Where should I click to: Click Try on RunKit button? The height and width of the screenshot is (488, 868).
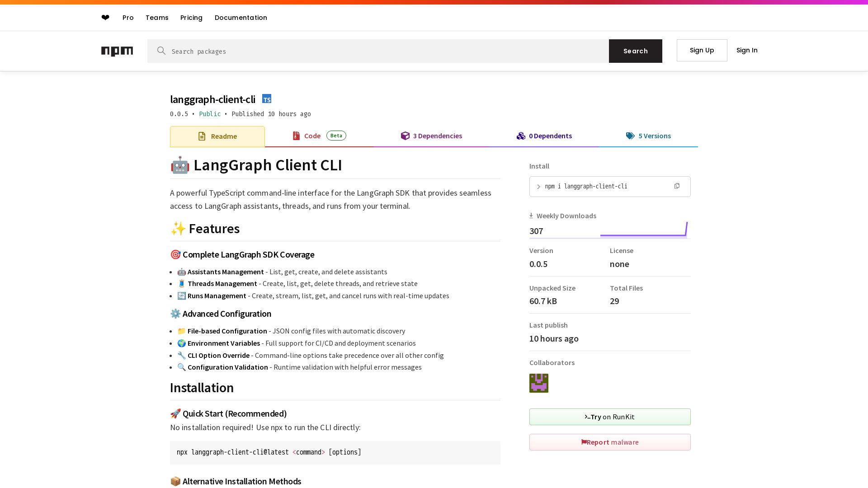point(610,417)
